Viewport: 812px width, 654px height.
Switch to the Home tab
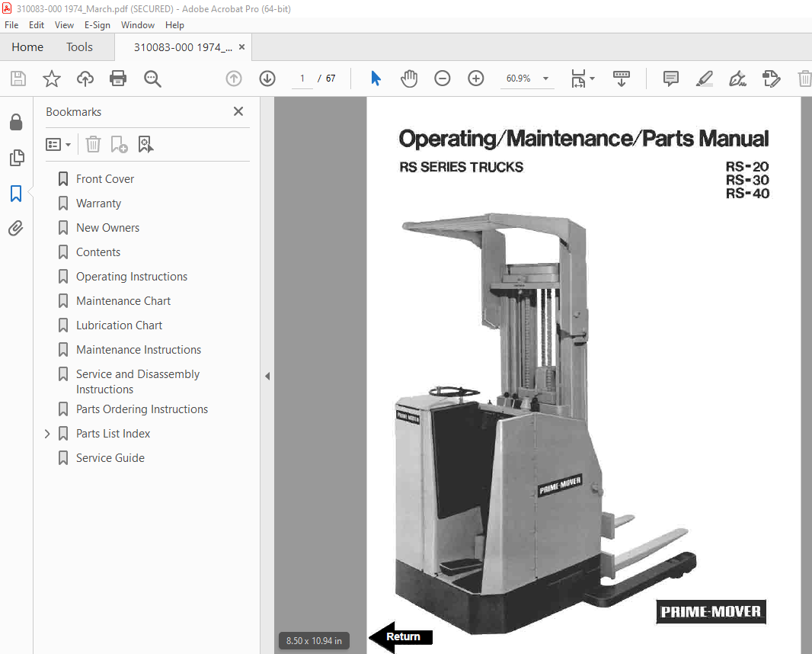click(27, 47)
